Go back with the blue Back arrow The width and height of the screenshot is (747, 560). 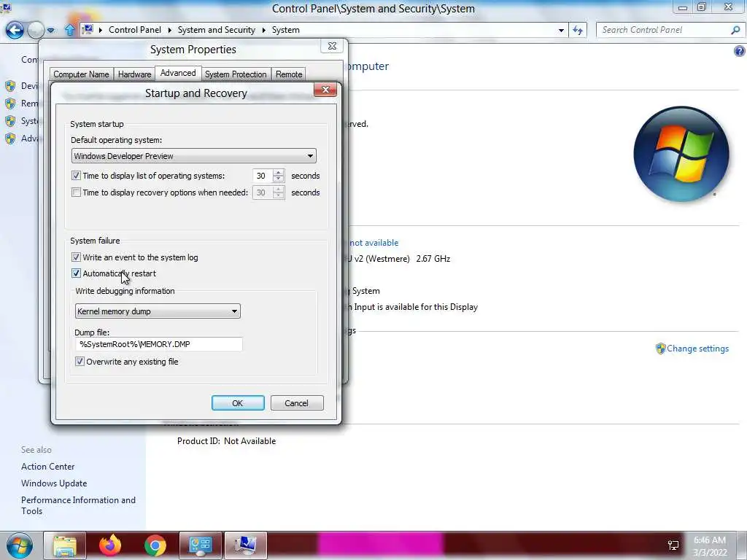15,30
